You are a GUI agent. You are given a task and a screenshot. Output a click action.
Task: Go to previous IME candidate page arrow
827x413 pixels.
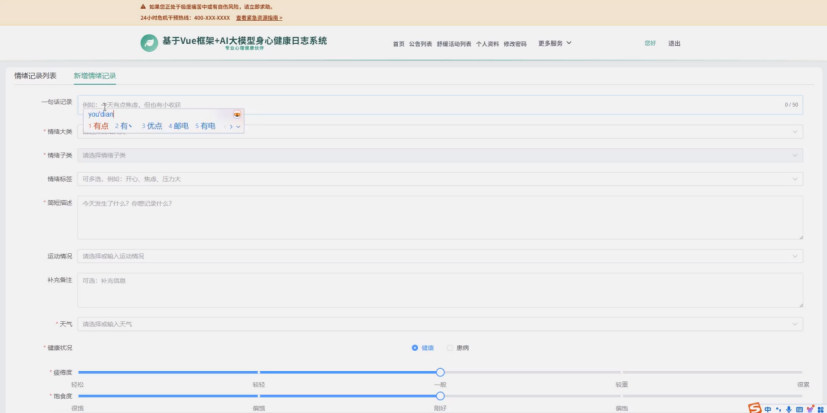(225, 127)
